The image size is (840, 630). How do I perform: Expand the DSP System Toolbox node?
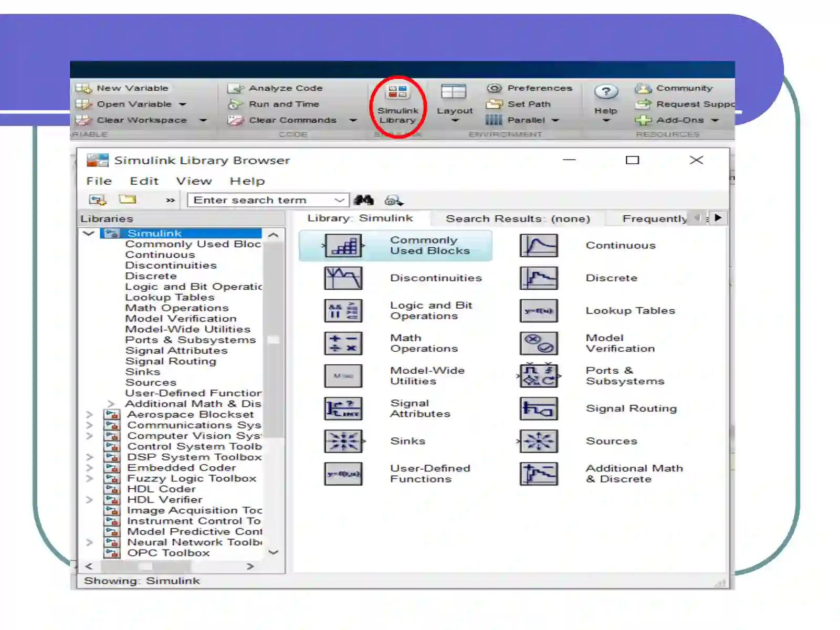click(x=89, y=457)
